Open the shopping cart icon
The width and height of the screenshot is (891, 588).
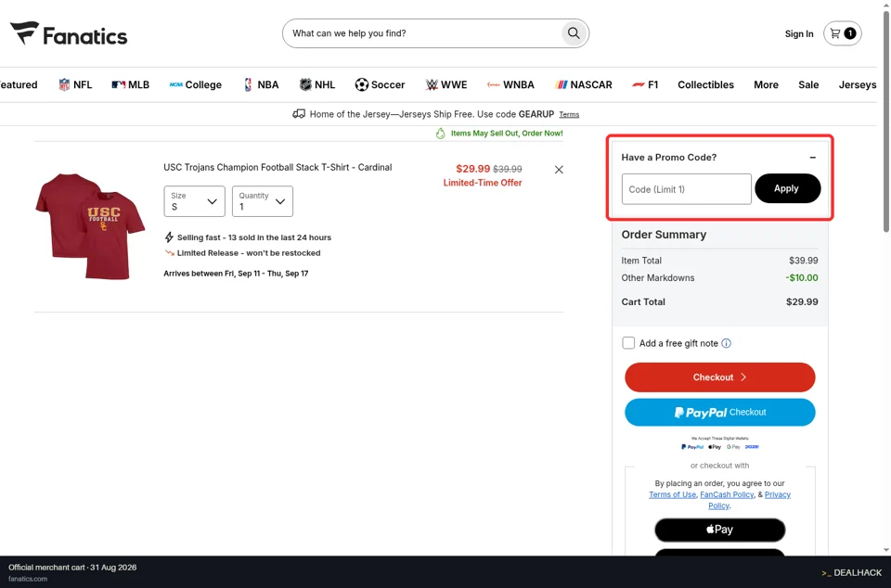tap(842, 33)
